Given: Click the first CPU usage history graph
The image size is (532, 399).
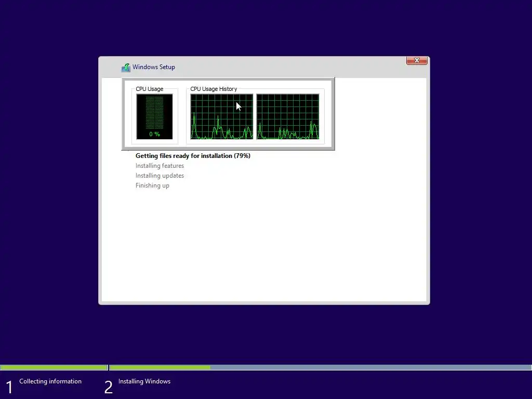Looking at the screenshot, I should (221, 117).
